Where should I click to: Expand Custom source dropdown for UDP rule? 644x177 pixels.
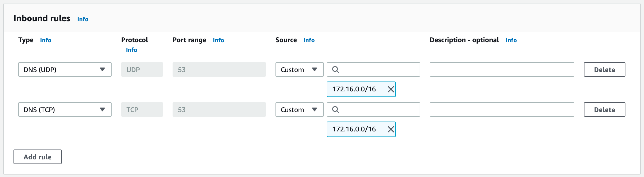[299, 69]
